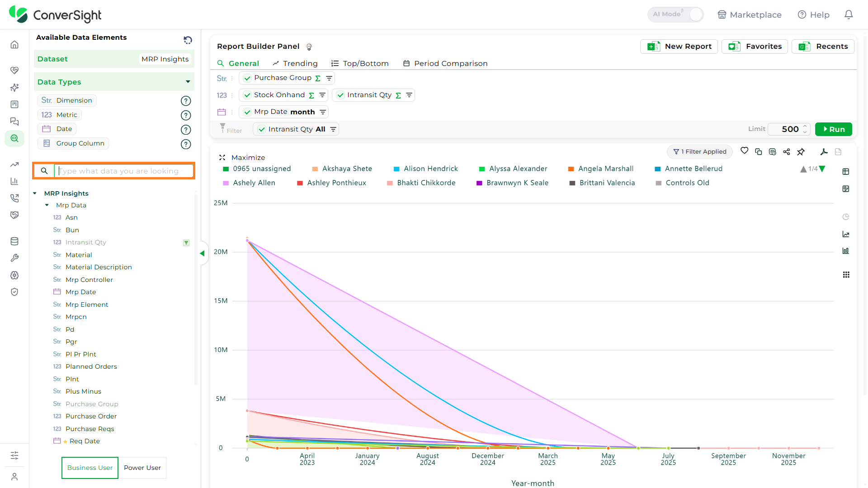Open the Period Comparison tab

coord(445,63)
